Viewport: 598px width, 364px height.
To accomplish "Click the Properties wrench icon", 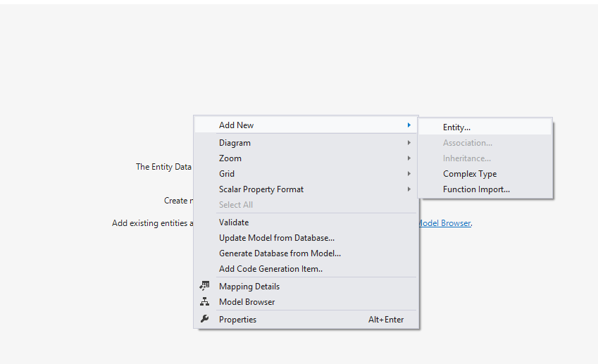I will tap(205, 319).
